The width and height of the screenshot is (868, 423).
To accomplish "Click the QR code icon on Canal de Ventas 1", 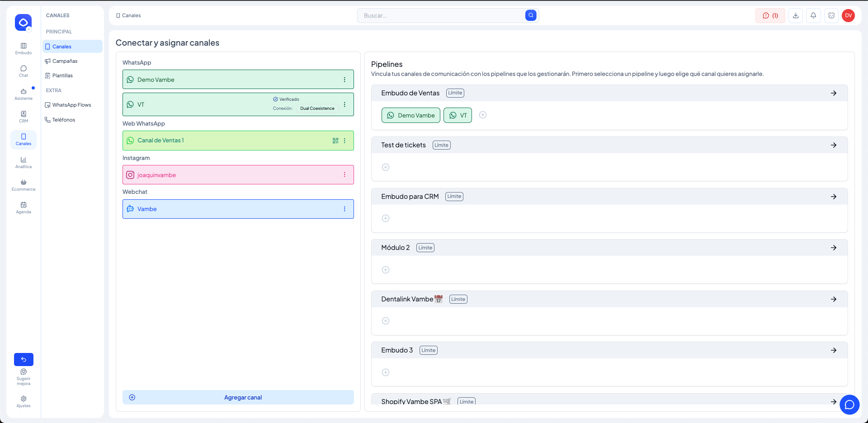I will (x=335, y=141).
